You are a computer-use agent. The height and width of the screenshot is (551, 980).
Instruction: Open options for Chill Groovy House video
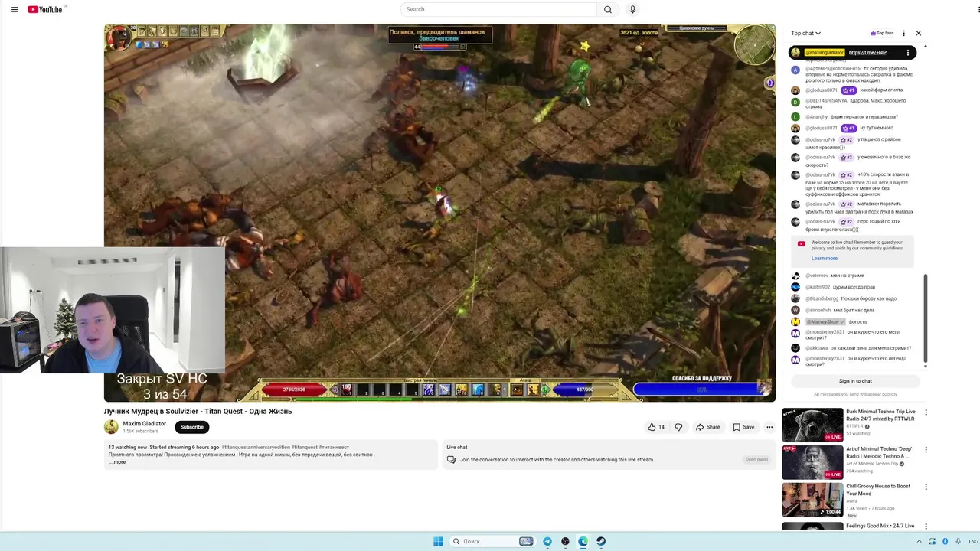(926, 487)
